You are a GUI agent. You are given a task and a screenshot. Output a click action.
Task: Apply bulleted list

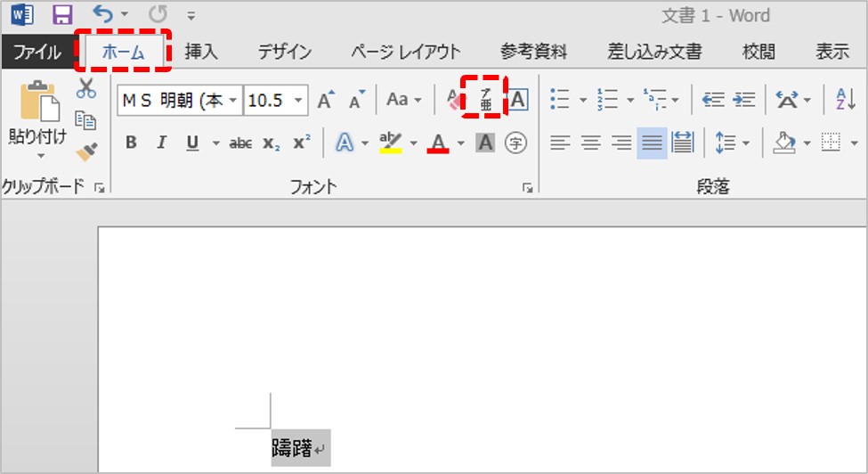coord(560,100)
